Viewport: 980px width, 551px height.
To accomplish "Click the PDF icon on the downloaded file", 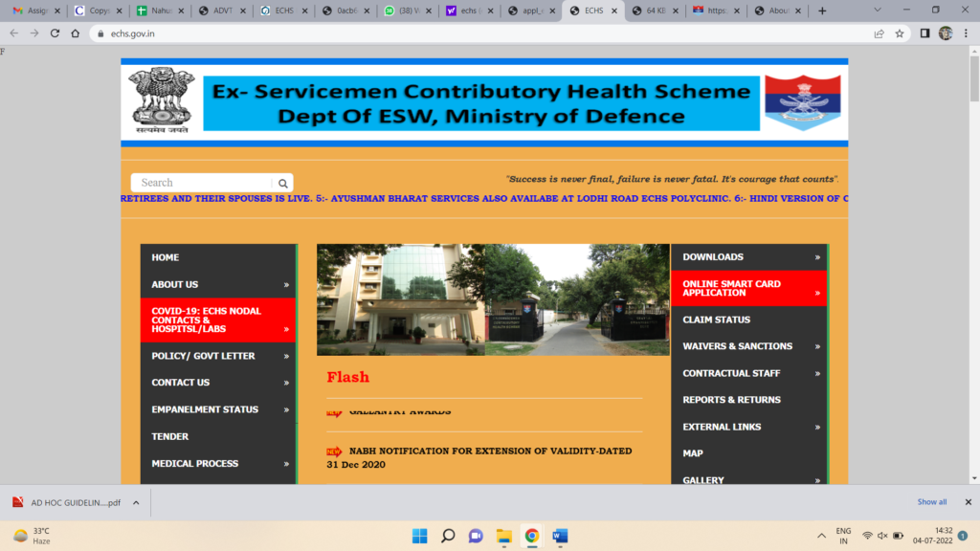I will (x=15, y=501).
